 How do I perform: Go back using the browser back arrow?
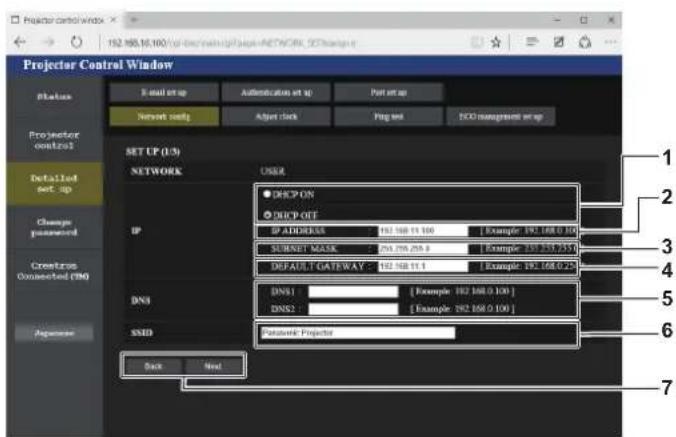click(x=20, y=42)
